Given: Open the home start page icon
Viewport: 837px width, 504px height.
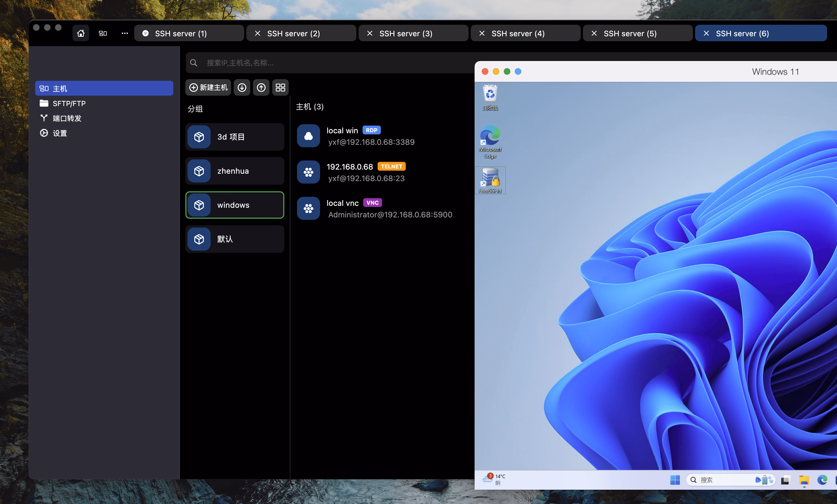Looking at the screenshot, I should (81, 33).
